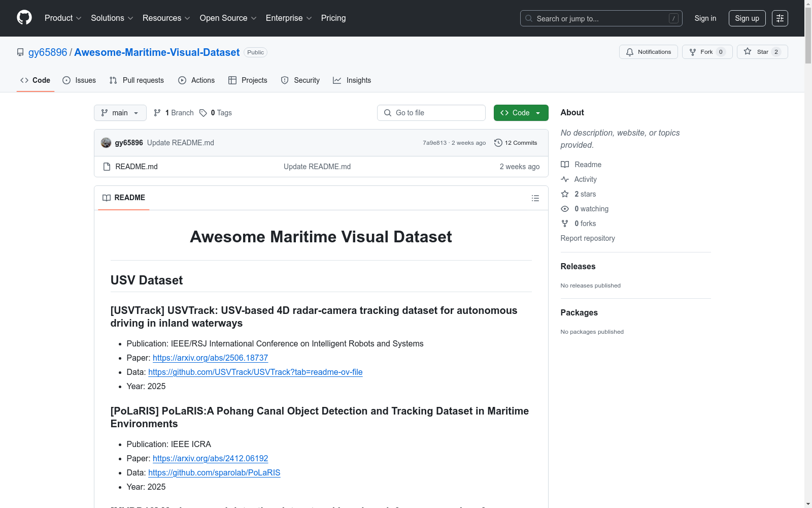Click the search magnifier icon in header
812x508 pixels.
tap(529, 18)
